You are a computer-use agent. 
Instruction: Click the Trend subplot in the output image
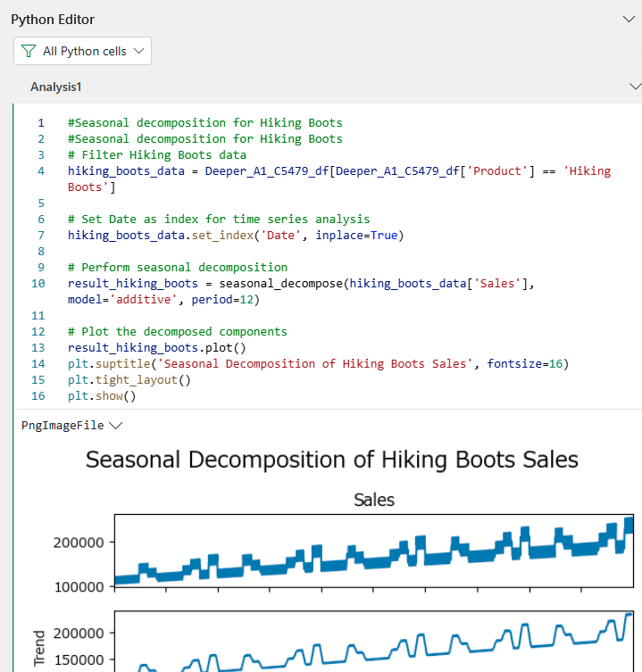(373, 641)
